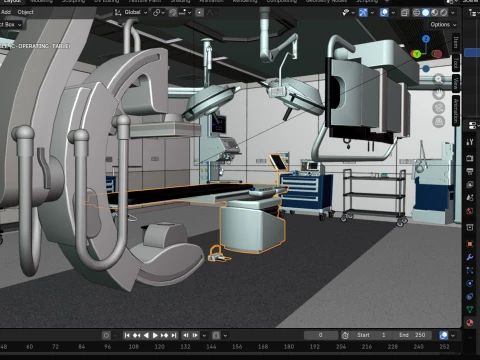
Task: Switch perspective/orthographic with the grid gizmo
Action: point(439,122)
